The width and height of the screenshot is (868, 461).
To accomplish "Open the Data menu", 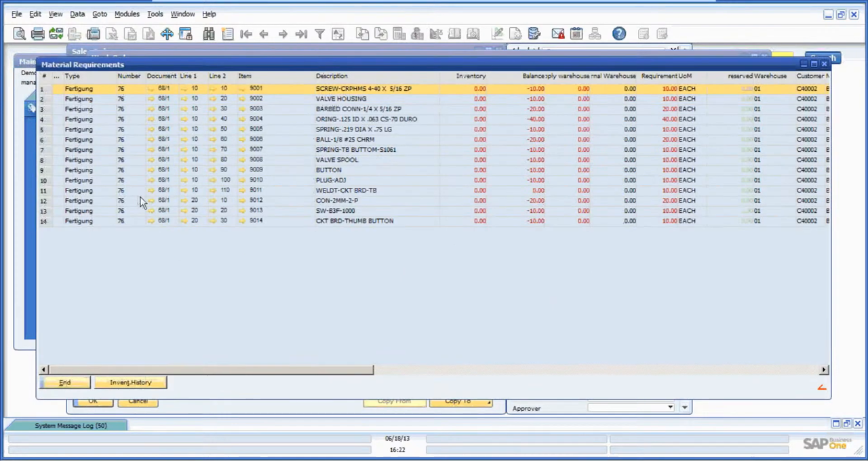I will (77, 14).
